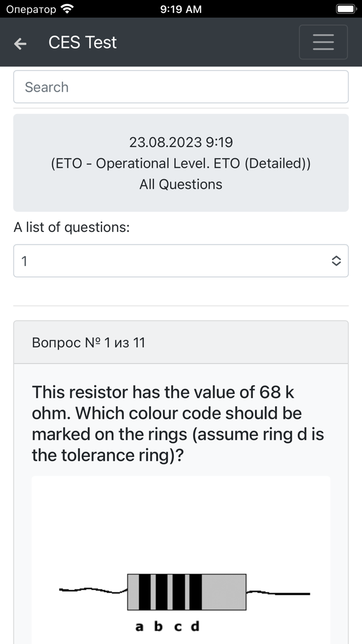Screen dimensions: 362x644
Task: Tap the back arrow to leave CES Test
Action: (x=20, y=43)
